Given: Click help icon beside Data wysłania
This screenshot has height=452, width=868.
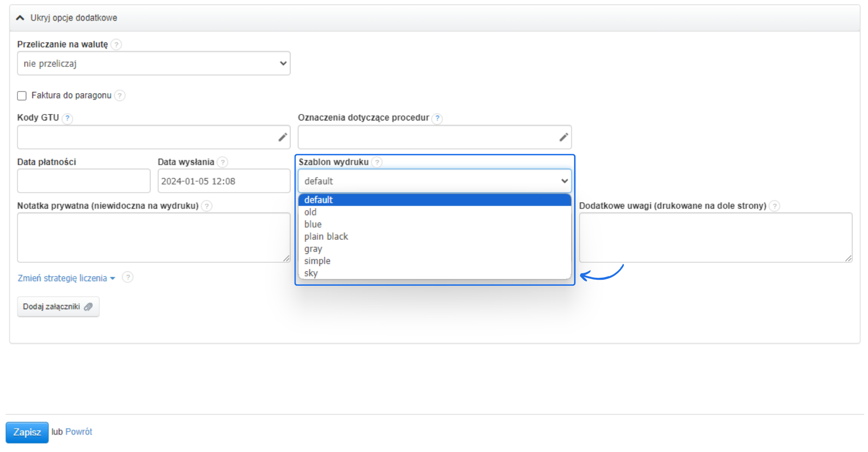Looking at the screenshot, I should point(223,162).
